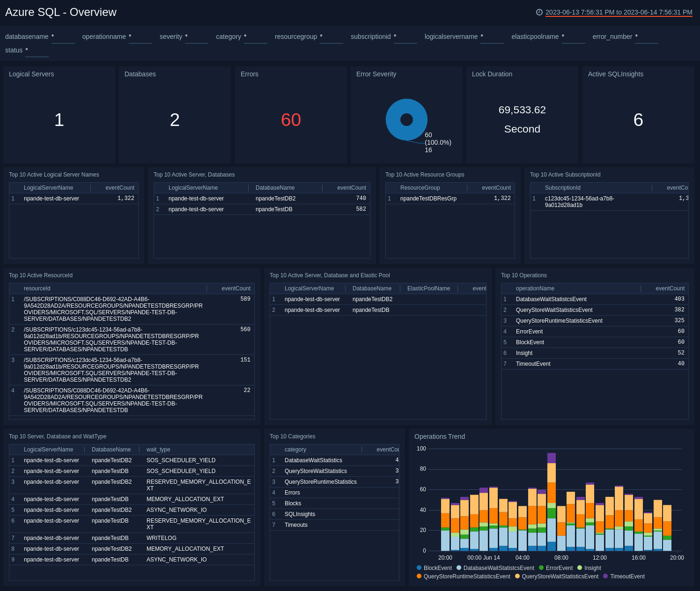The image size is (700, 591).
Task: Select the npandeTestDBResGrp resource group cell
Action: point(428,199)
